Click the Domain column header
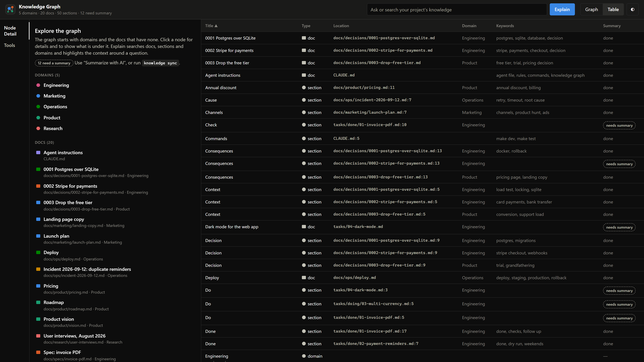The width and height of the screenshot is (644, 362). (469, 26)
